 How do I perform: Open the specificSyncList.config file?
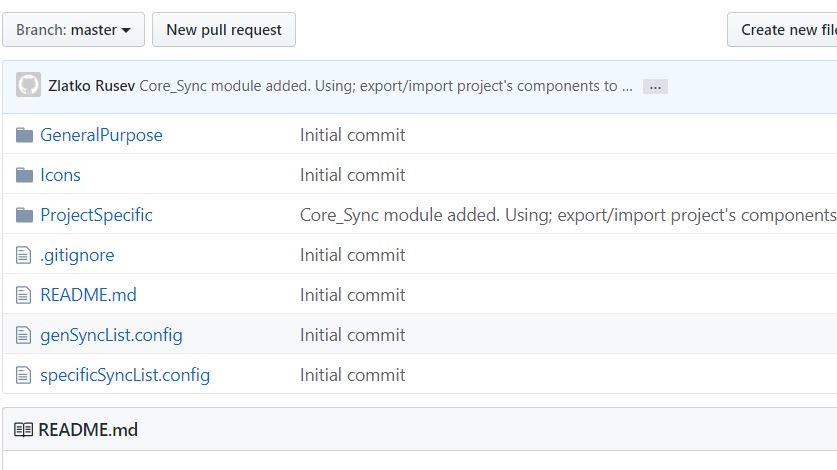point(125,375)
